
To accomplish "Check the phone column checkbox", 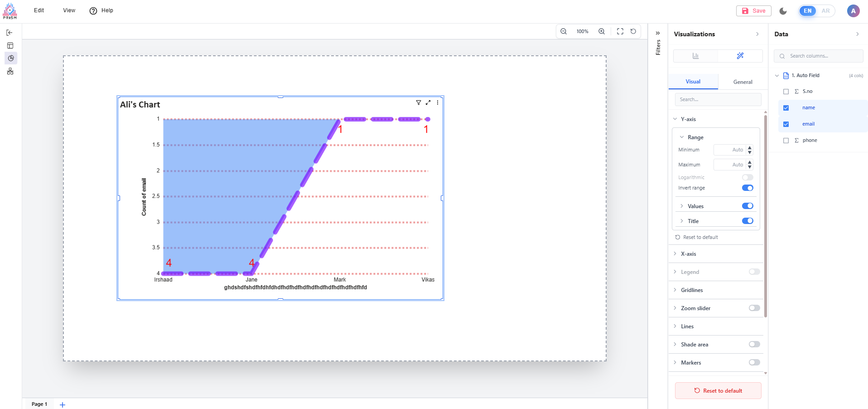I will coord(786,141).
